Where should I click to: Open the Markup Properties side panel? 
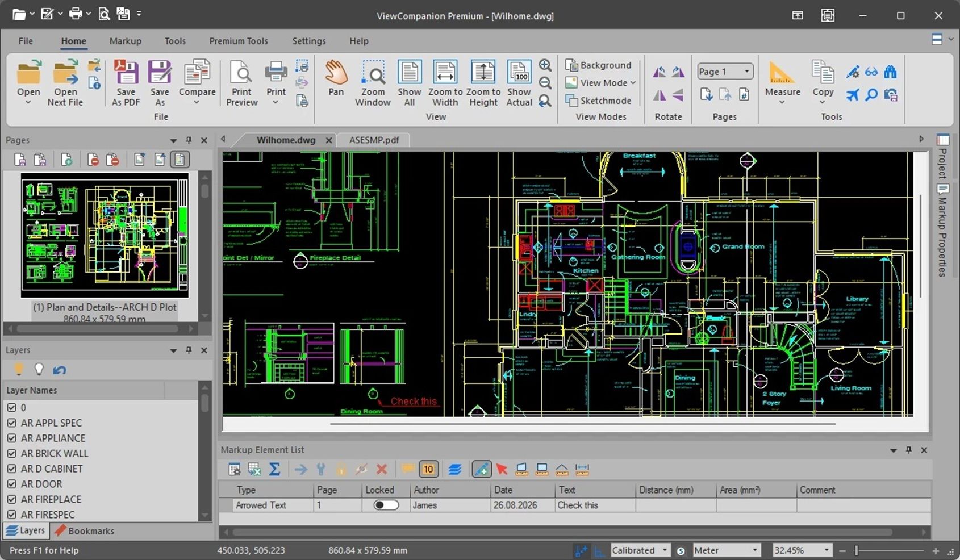click(942, 232)
